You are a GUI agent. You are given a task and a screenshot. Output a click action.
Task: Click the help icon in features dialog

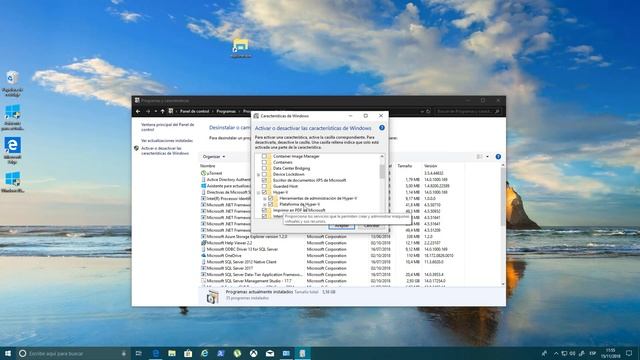tap(382, 128)
